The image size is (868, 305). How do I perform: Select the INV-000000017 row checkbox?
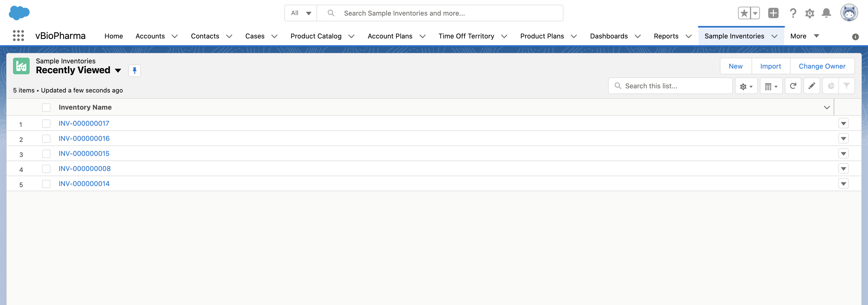coord(46,124)
